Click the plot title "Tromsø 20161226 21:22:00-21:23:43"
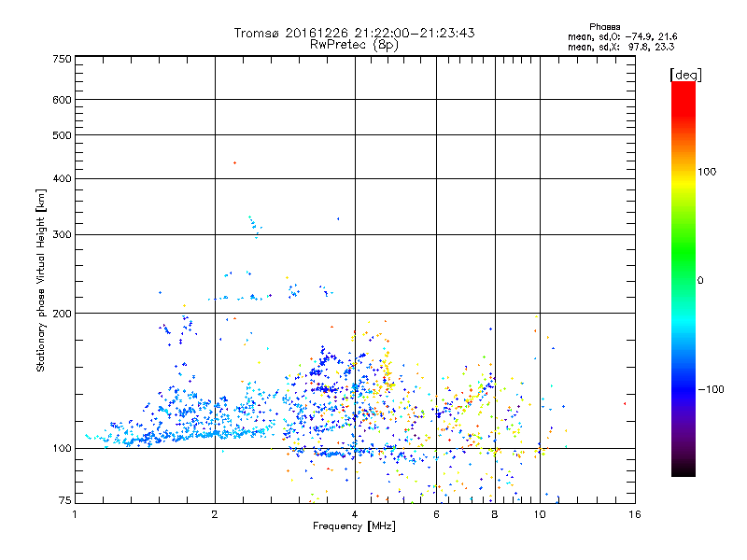Image resolution: width=747 pixels, height=560 pixels. click(354, 33)
